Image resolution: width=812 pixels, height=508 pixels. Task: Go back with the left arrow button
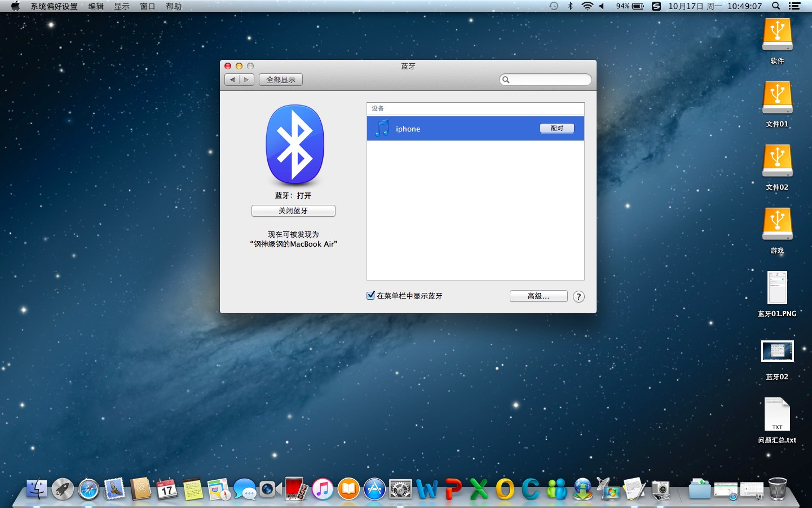[x=232, y=80]
